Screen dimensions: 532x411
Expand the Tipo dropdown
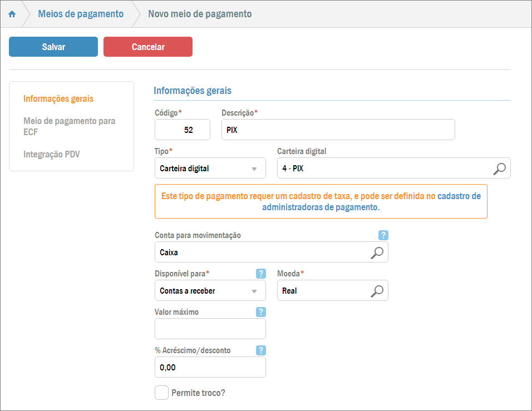pos(210,169)
